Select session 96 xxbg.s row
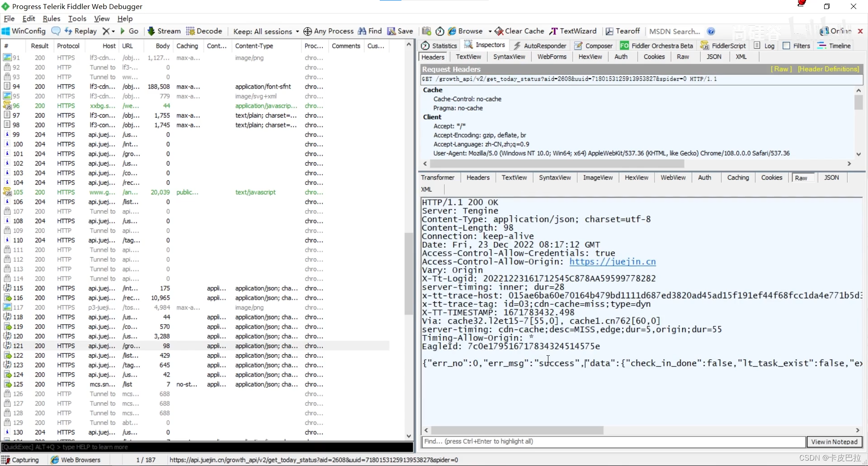868x466 pixels. click(195, 106)
